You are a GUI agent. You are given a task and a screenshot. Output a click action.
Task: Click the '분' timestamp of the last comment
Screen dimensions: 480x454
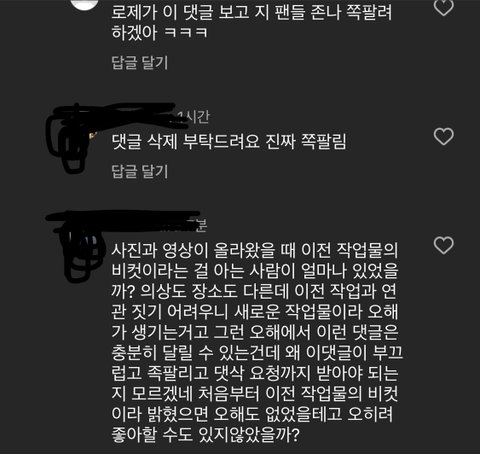click(x=201, y=225)
